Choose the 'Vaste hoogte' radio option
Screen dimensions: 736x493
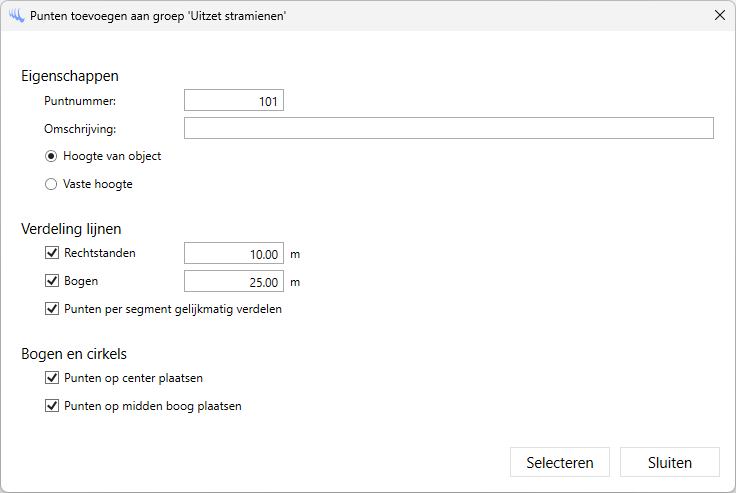pyautogui.click(x=51, y=184)
